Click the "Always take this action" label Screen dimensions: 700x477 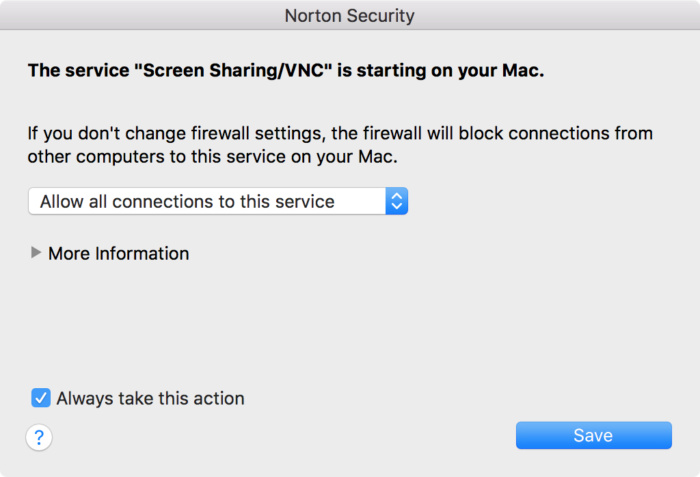click(150, 398)
